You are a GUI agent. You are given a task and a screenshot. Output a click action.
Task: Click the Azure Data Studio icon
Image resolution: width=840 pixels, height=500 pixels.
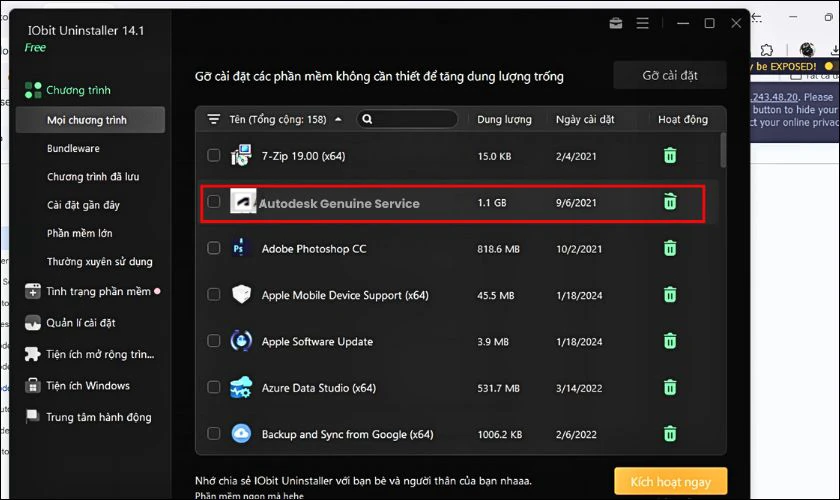[x=241, y=387]
